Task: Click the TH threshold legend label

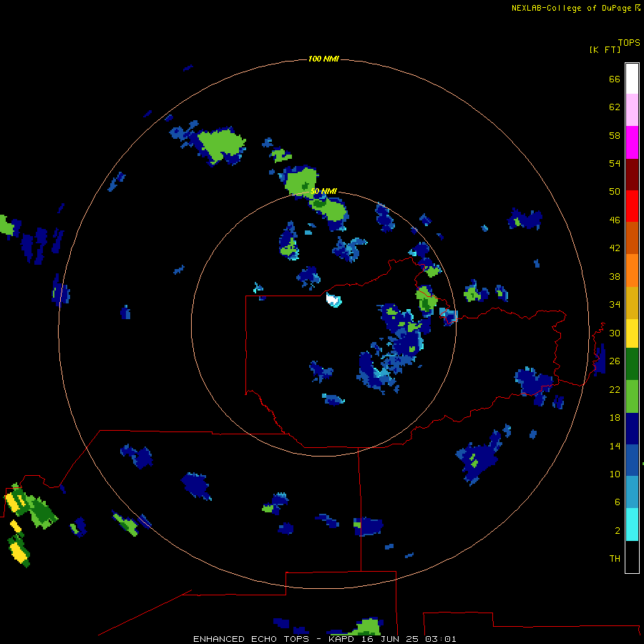Action: tap(615, 559)
